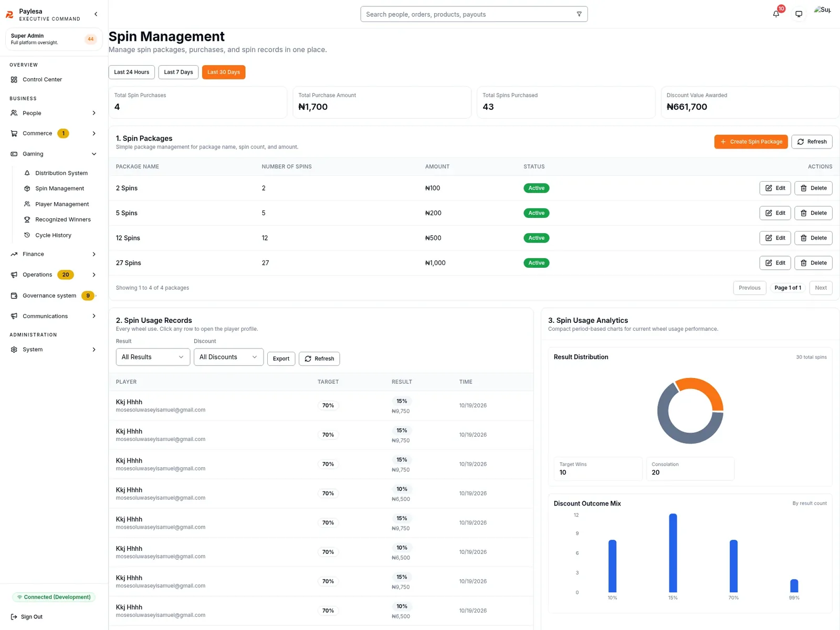
Task: Edit the 12 Spins package
Action: (775, 238)
